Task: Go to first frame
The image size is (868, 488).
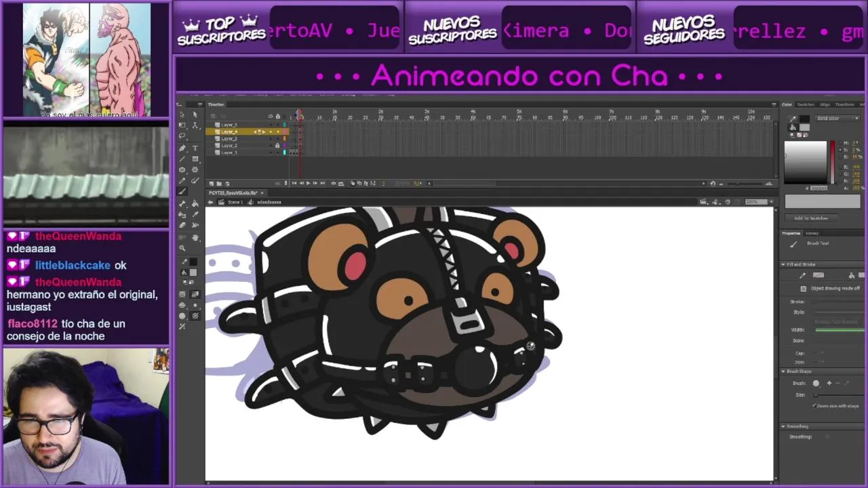Action: pyautogui.click(x=294, y=183)
